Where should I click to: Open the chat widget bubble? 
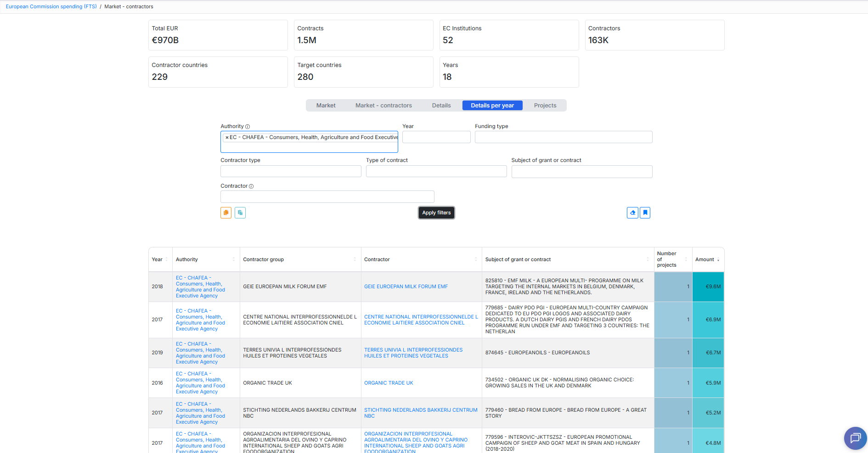(x=855, y=438)
